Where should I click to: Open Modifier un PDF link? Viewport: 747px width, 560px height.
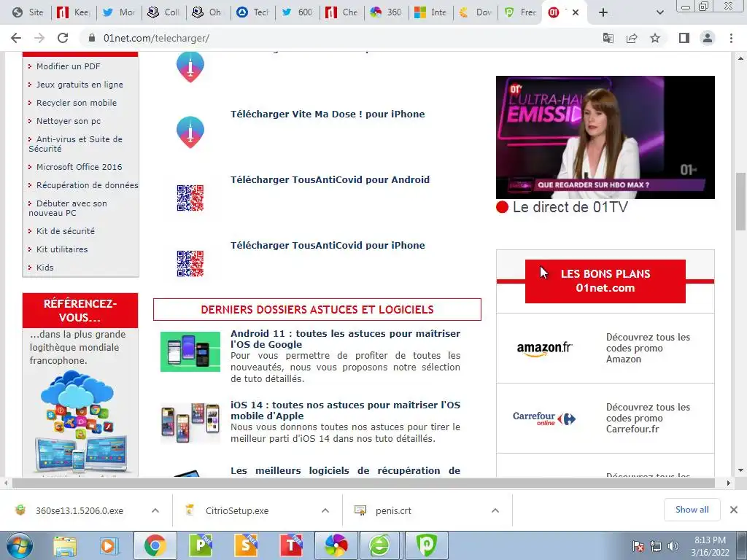click(68, 66)
